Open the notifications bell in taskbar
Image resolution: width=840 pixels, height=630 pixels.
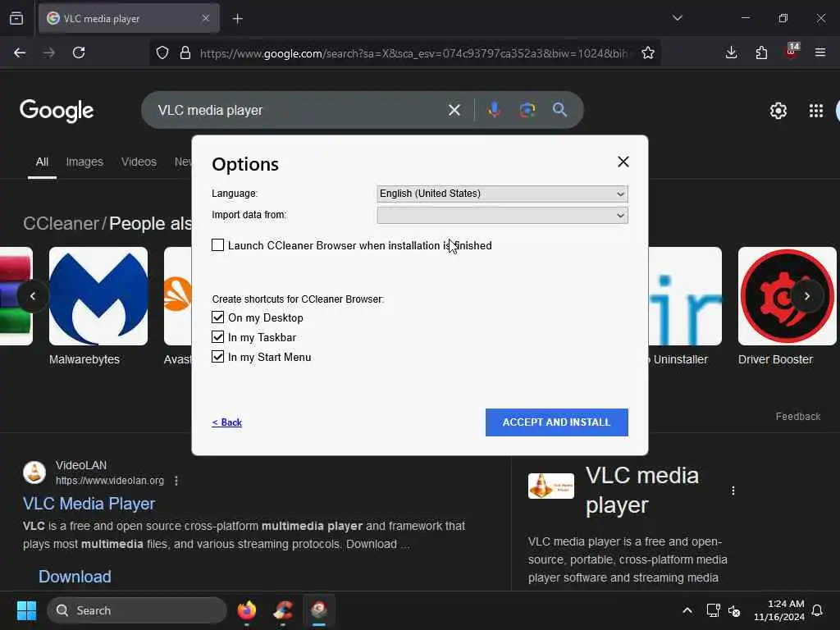coord(818,610)
